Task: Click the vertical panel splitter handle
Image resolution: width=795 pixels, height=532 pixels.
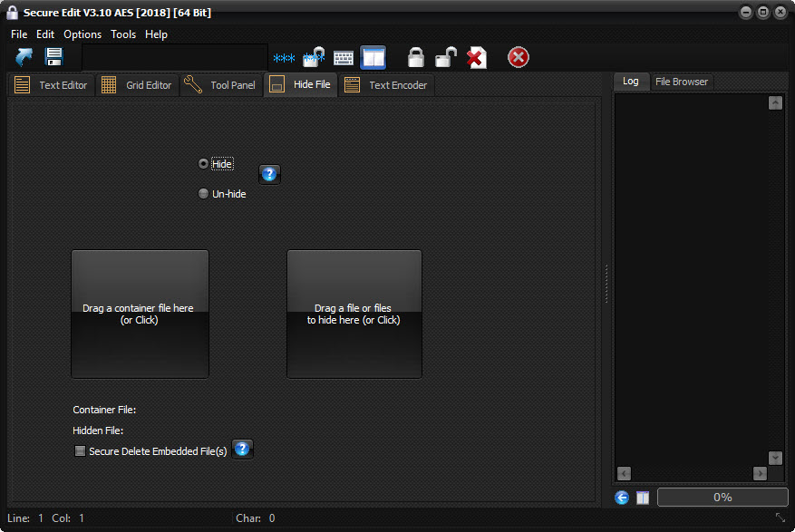Action: (606, 284)
